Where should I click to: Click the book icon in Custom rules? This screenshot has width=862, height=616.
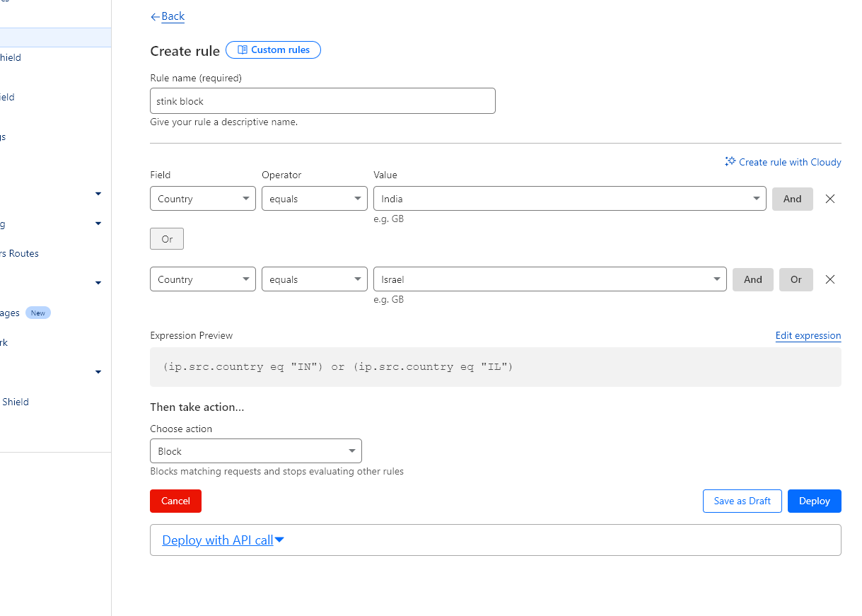pyautogui.click(x=243, y=50)
